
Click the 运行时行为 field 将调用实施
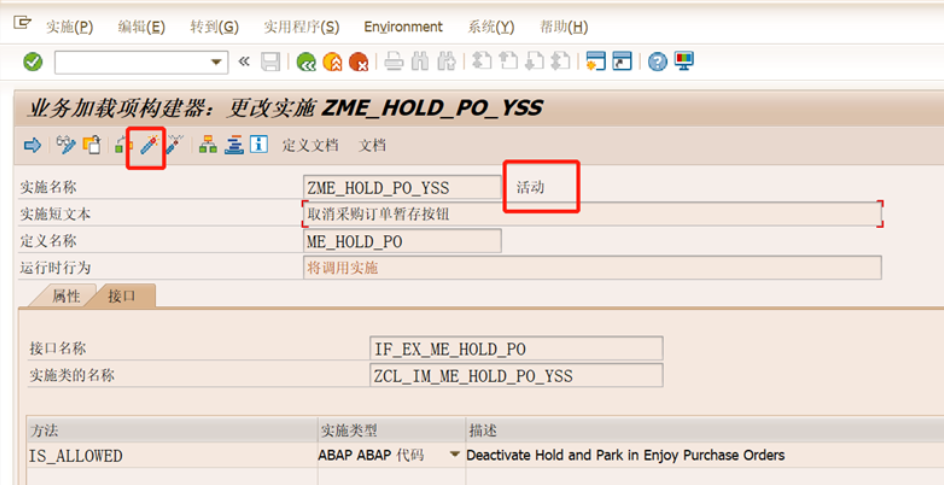pyautogui.click(x=592, y=268)
